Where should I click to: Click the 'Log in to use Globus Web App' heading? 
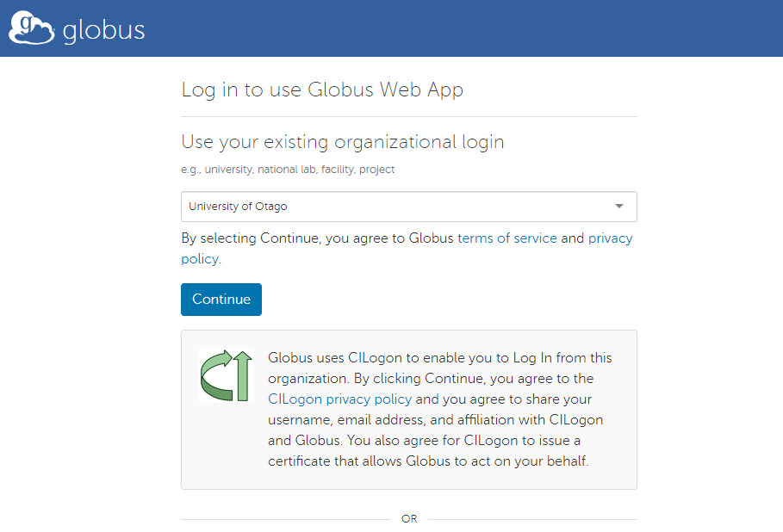(321, 90)
